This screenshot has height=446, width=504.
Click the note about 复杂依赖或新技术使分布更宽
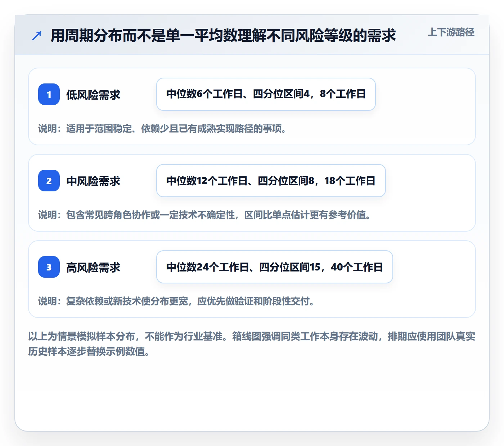176,301
